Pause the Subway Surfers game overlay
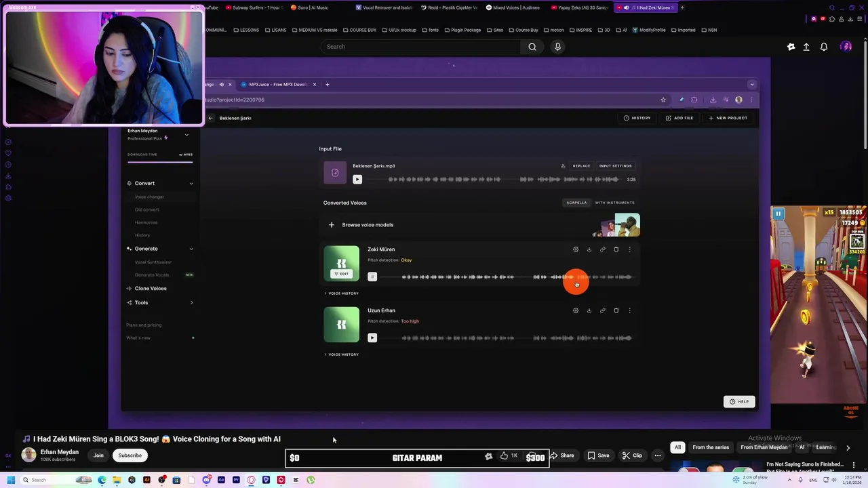 778,214
